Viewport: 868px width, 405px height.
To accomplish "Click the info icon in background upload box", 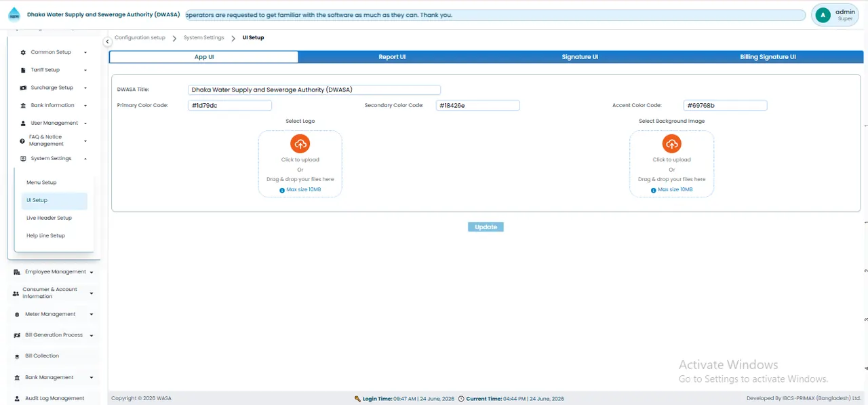I will (x=654, y=190).
